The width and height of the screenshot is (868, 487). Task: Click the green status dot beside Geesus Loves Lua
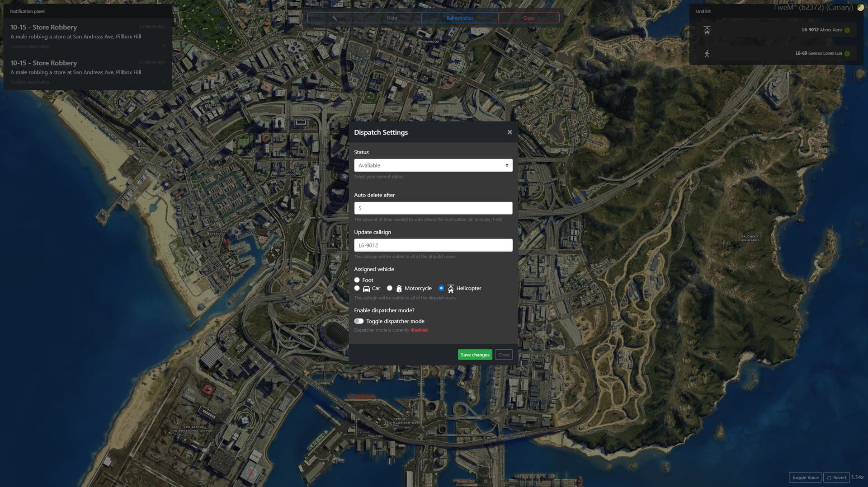coord(848,53)
